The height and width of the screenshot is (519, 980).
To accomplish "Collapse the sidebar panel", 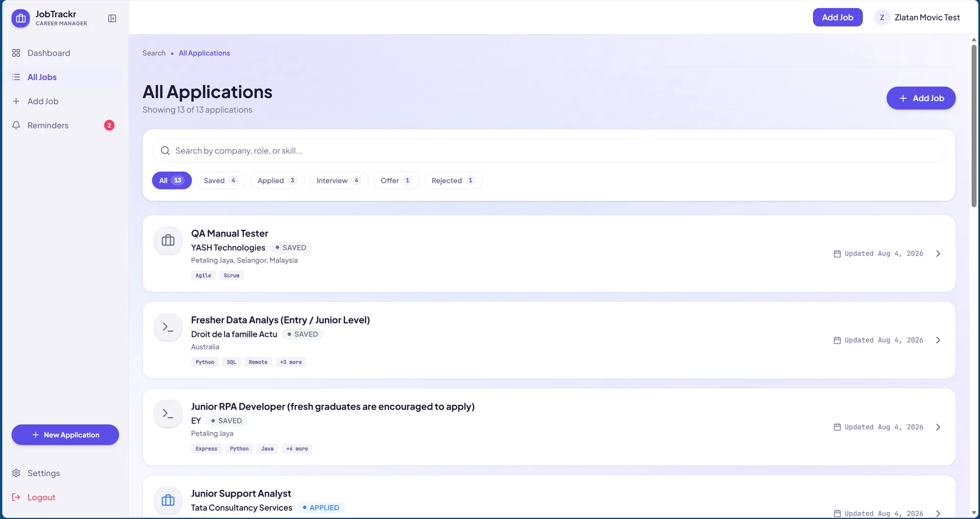I will click(112, 18).
